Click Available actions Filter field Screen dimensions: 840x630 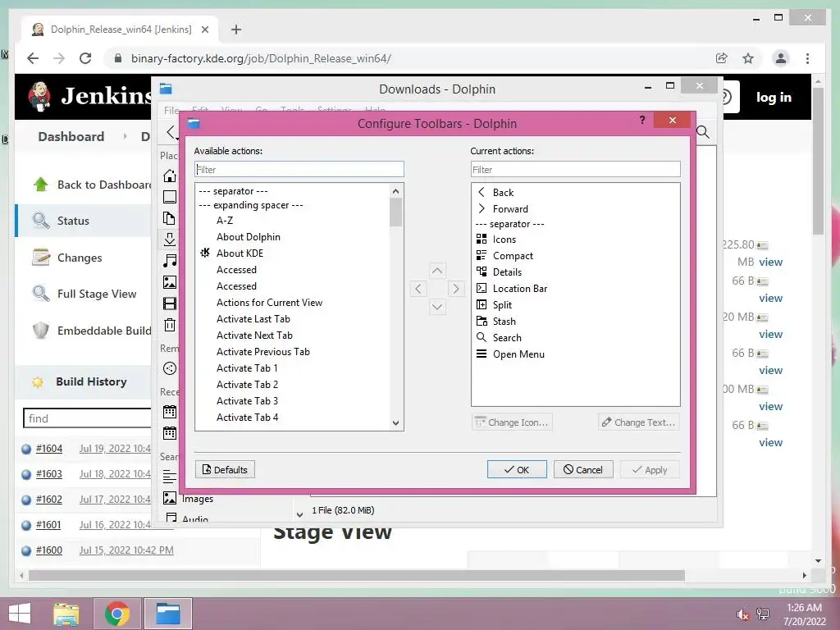click(x=299, y=169)
